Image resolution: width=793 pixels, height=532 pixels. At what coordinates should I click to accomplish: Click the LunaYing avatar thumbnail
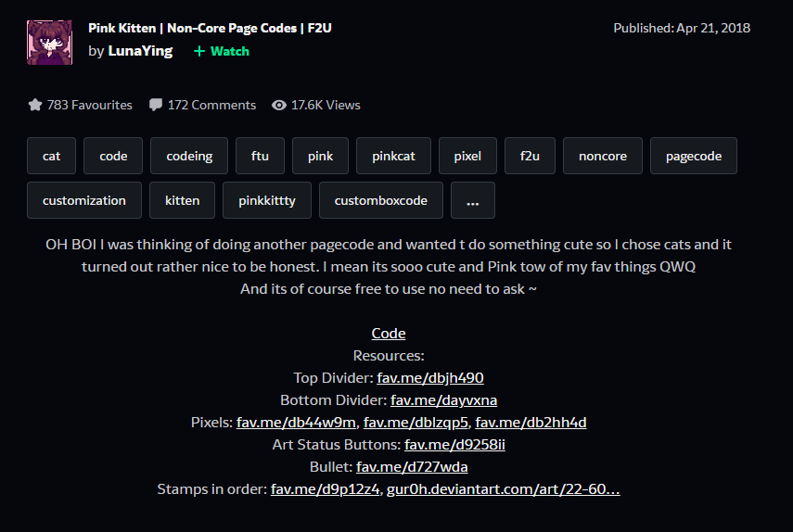tap(50, 42)
